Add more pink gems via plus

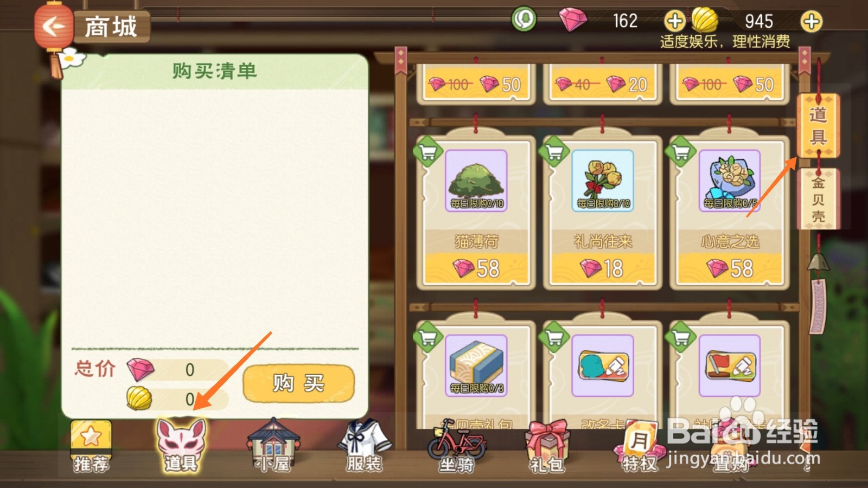pyautogui.click(x=675, y=22)
